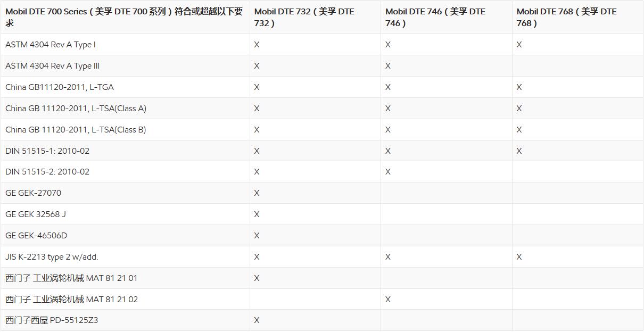Image resolution: width=644 pixels, height=332 pixels.
Task: Click the L-TSA(Class A) row label
Action: click(x=76, y=109)
